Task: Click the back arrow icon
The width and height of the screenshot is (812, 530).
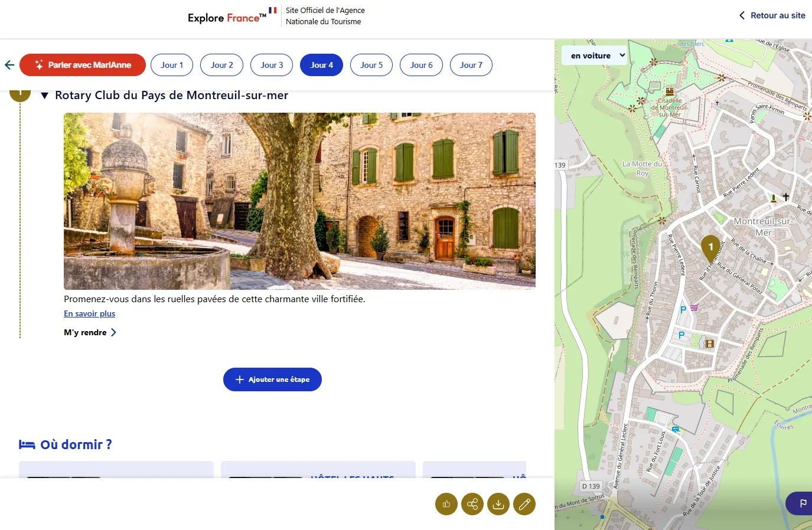Action: click(9, 65)
